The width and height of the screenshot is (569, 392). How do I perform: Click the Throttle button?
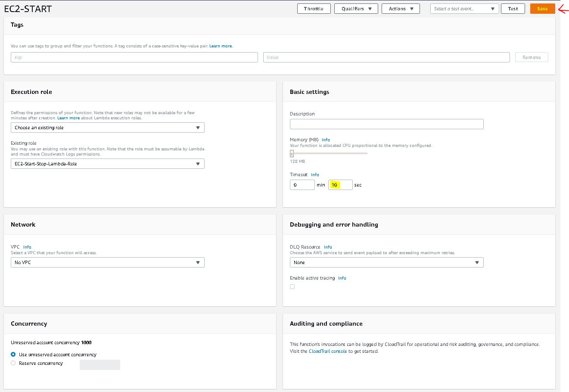(x=314, y=9)
